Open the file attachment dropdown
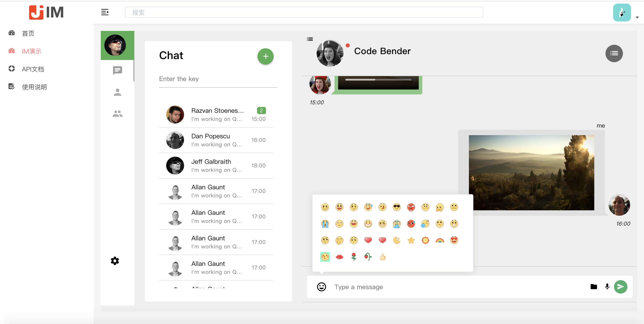 pos(594,286)
